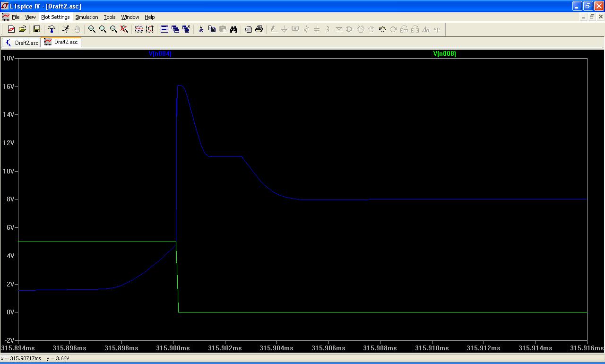Click the Save diskette icon
This screenshot has width=605, height=364.
(x=37, y=29)
